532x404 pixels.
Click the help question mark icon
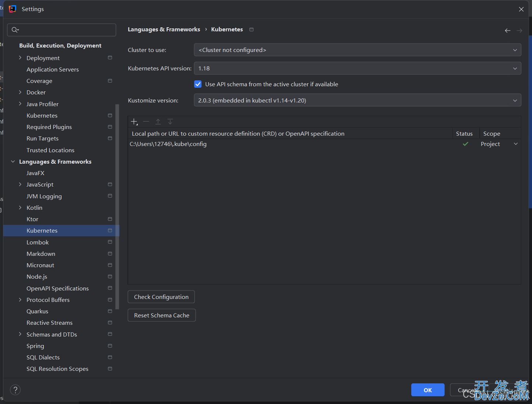pos(15,390)
